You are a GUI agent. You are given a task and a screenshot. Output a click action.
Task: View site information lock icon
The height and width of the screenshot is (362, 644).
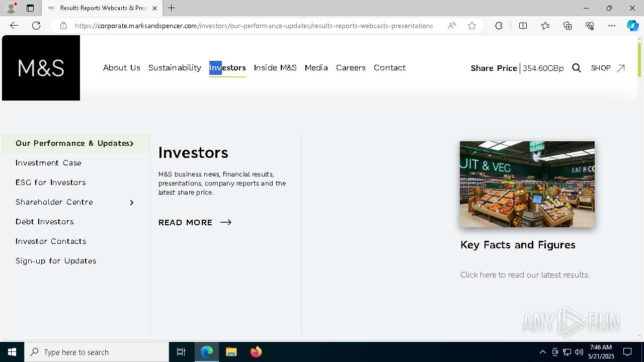(63, 26)
